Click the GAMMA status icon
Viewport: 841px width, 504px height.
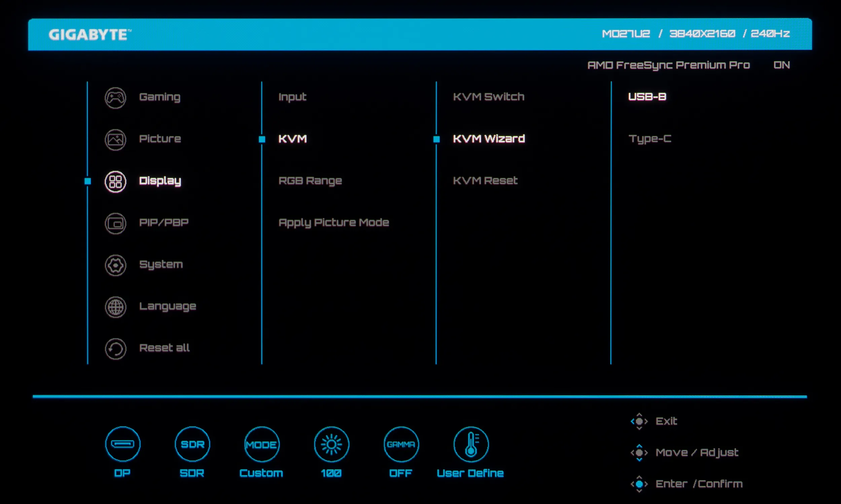pos(401,444)
